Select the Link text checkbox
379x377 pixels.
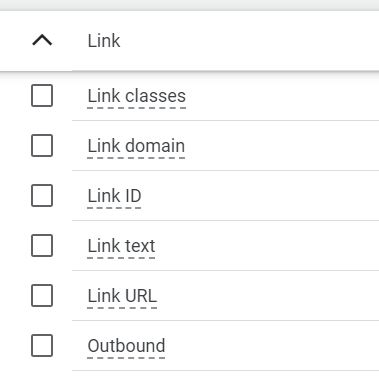click(42, 245)
